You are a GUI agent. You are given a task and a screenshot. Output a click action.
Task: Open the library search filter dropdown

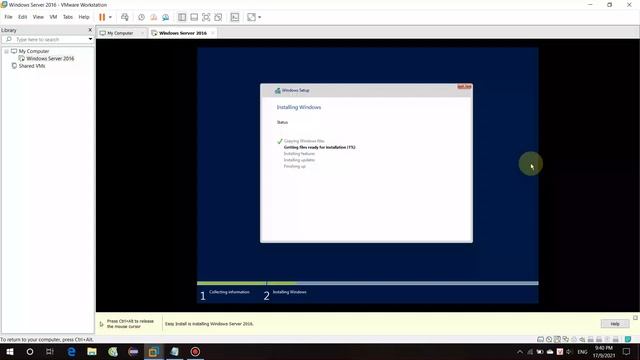pos(90,39)
